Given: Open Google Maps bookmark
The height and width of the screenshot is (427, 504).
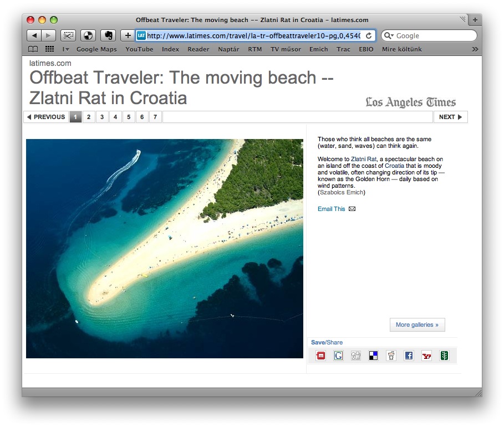Looking at the screenshot, I should (x=96, y=49).
